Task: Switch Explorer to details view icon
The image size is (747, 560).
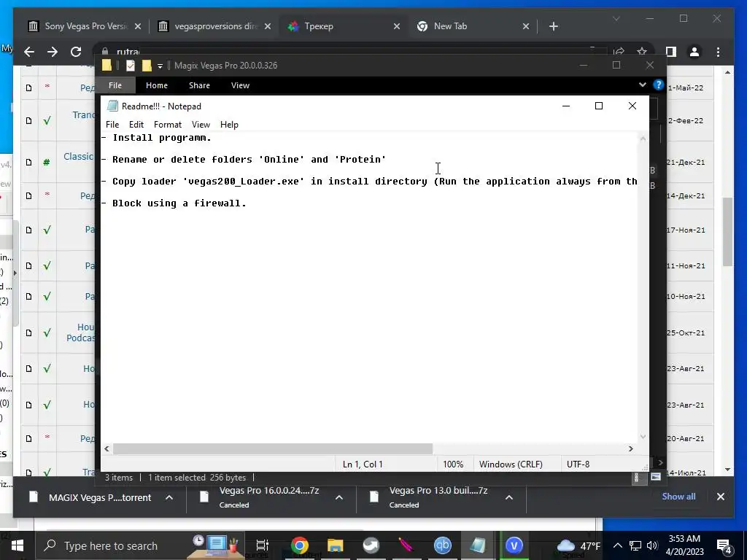Action: point(637,478)
